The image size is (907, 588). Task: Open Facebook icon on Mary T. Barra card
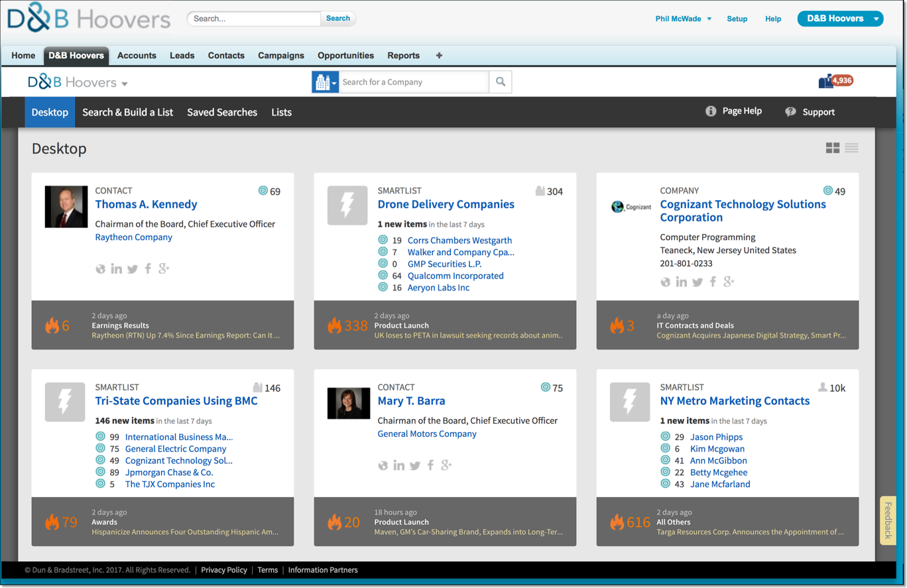pyautogui.click(x=430, y=465)
